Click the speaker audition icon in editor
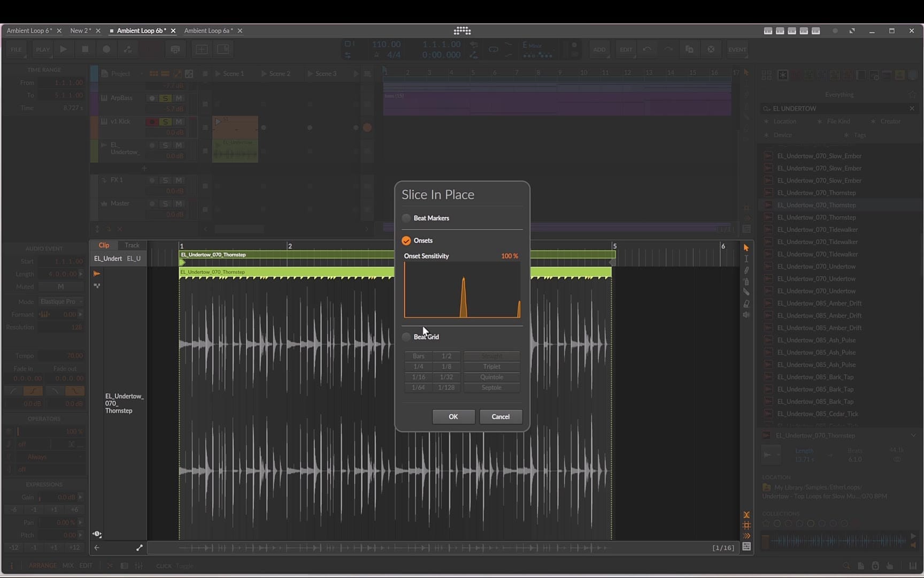 tap(746, 315)
